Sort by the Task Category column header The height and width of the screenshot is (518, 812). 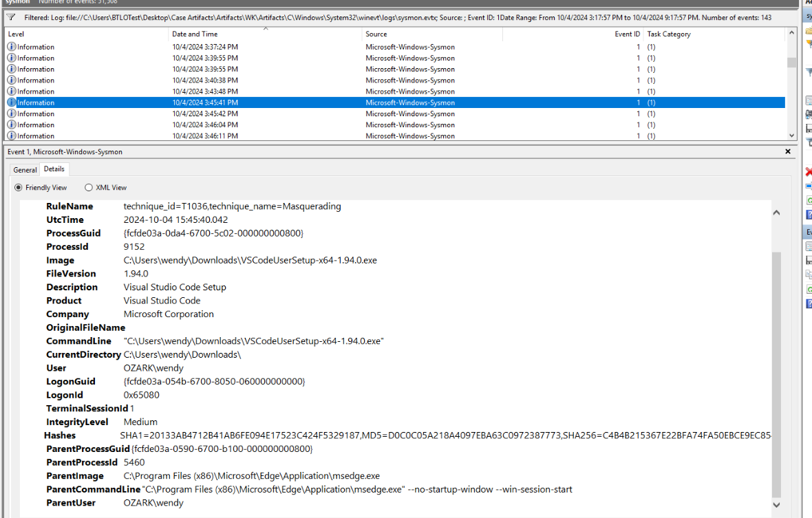tap(715, 34)
